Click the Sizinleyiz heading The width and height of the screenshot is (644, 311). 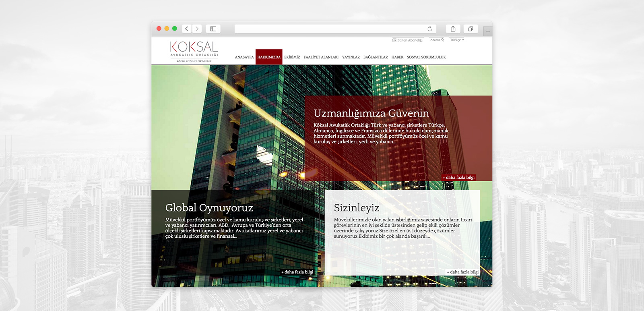[357, 208]
